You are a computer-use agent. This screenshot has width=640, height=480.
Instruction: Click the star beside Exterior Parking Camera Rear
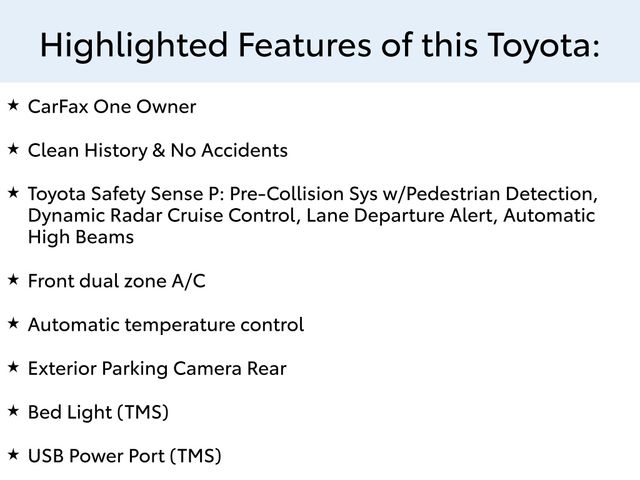pyautogui.click(x=13, y=367)
